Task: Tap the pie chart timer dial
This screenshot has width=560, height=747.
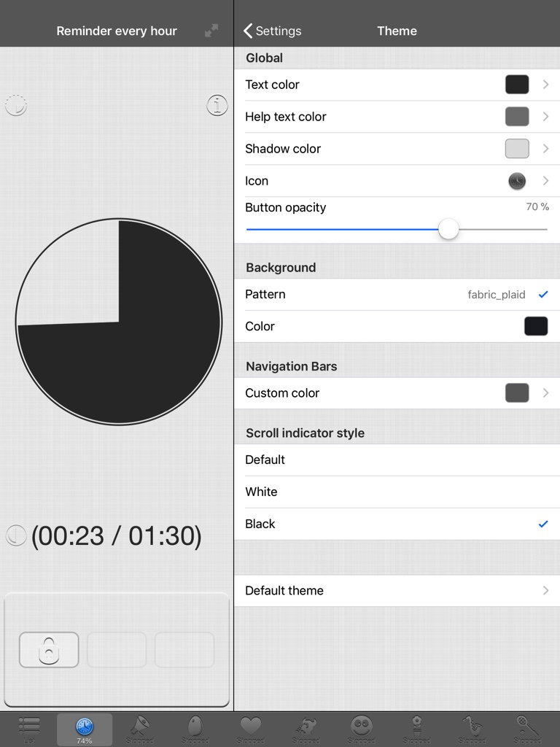Action: pos(119,322)
